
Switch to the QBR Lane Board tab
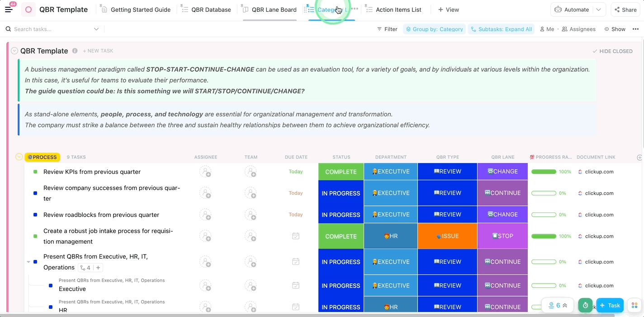point(270,10)
